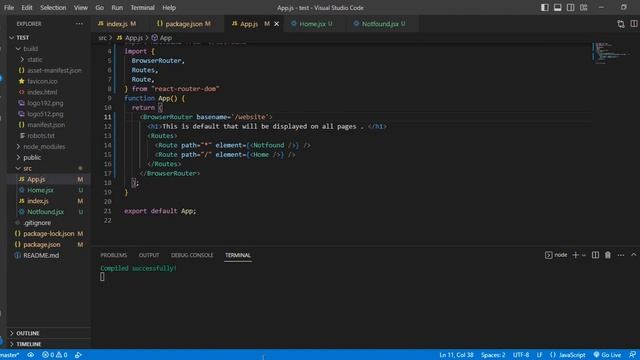Click the master branch status item
Viewport: 640px width, 360px height.
pyautogui.click(x=10, y=355)
